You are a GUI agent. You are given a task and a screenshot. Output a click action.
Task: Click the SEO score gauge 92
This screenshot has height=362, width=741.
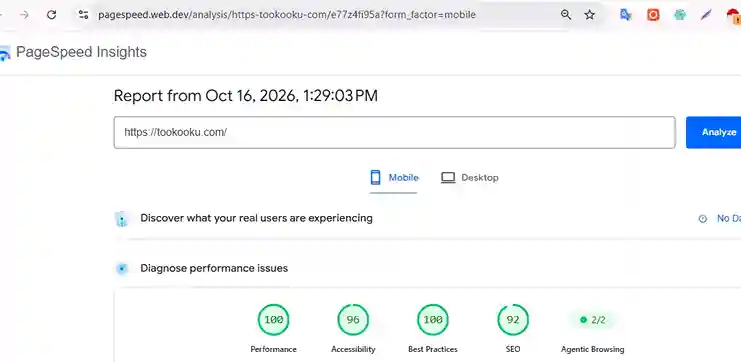click(513, 320)
